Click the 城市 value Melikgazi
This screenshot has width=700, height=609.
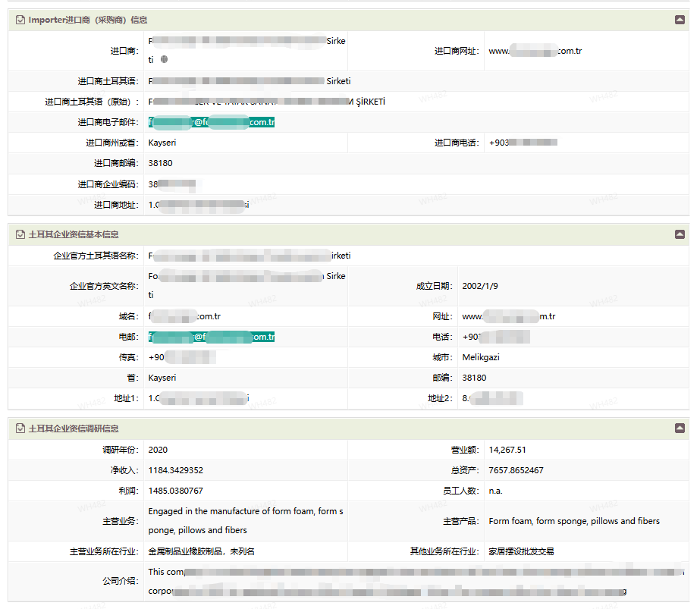pyautogui.click(x=481, y=357)
